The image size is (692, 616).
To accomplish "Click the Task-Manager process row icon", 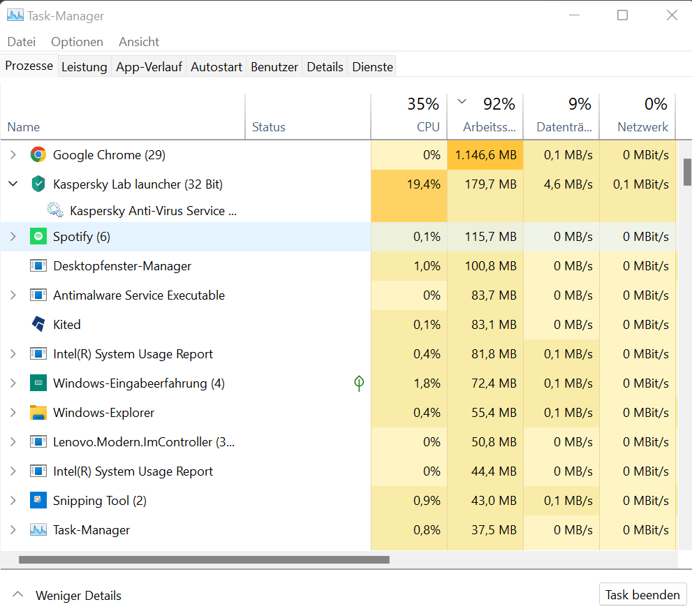I will pos(38,529).
